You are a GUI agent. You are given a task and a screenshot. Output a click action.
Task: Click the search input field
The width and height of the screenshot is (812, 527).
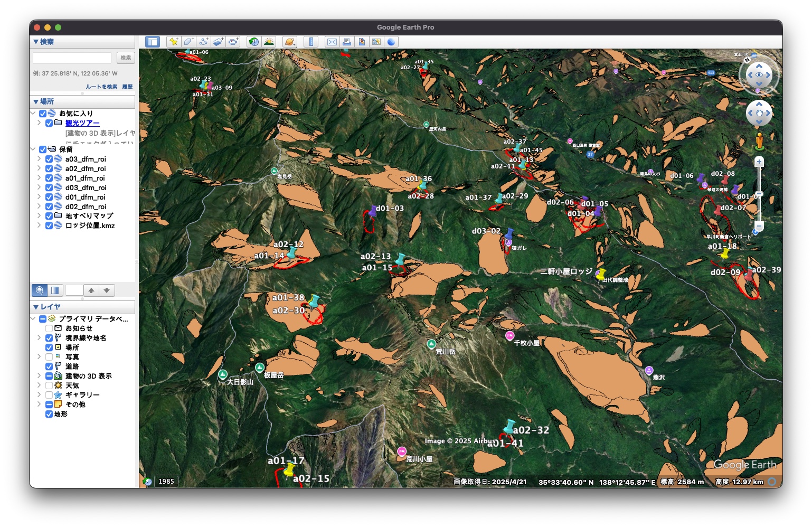(x=72, y=58)
